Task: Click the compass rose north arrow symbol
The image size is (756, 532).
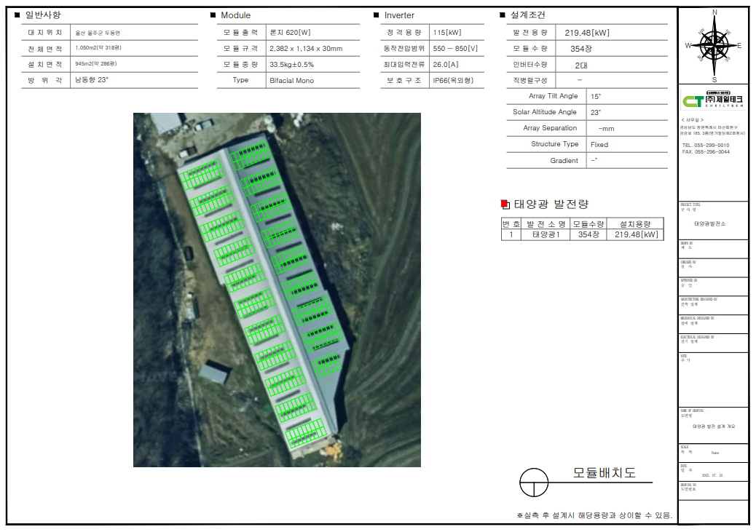Action: [714, 46]
